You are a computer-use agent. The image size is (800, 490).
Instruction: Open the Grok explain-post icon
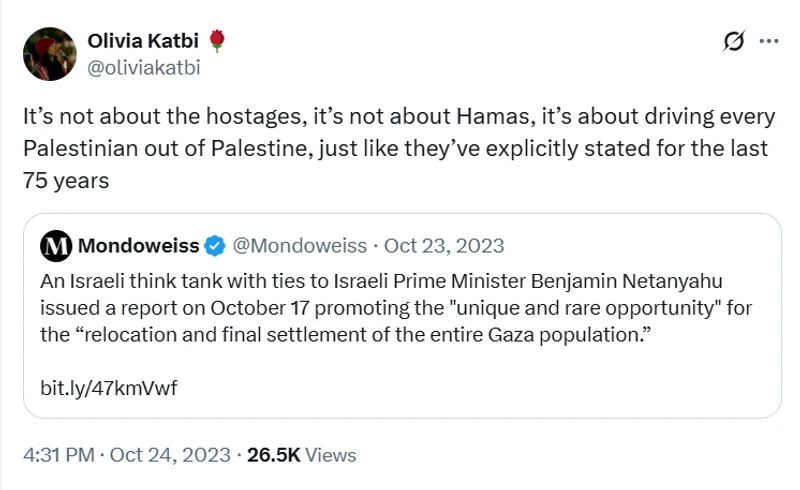(733, 41)
